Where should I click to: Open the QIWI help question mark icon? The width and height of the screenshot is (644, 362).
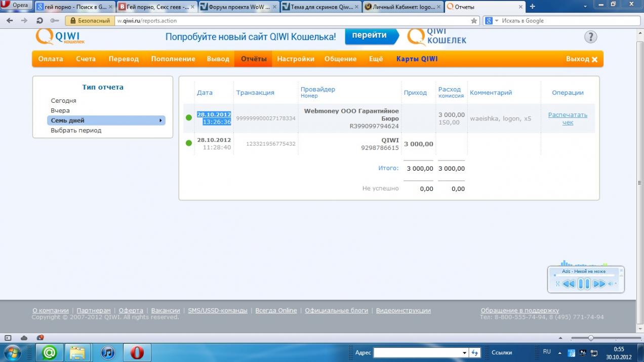pyautogui.click(x=590, y=37)
